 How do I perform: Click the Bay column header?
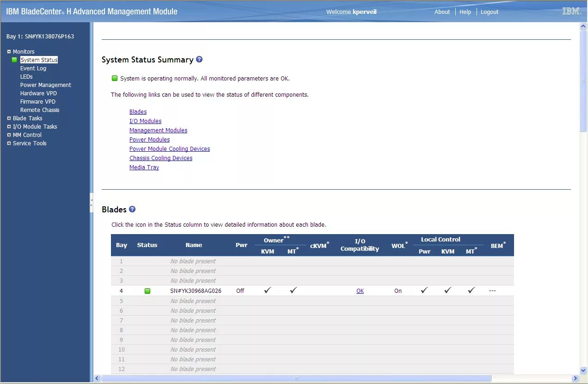pos(122,245)
